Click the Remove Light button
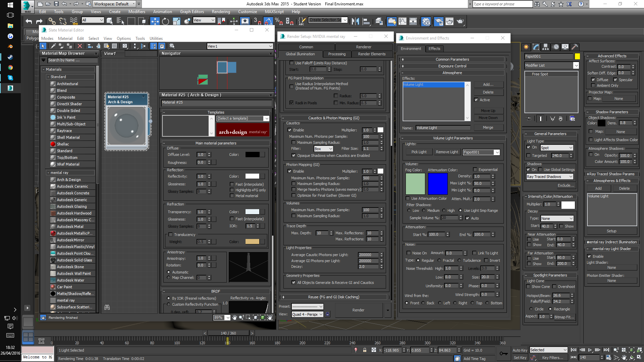The height and width of the screenshot is (362, 644). [x=447, y=152]
